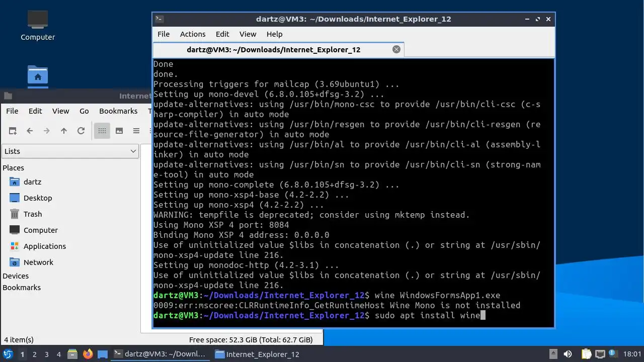This screenshot has width=644, height=362.
Task: Select the terminal tab dartz@VM3
Action: pyautogui.click(x=278, y=50)
